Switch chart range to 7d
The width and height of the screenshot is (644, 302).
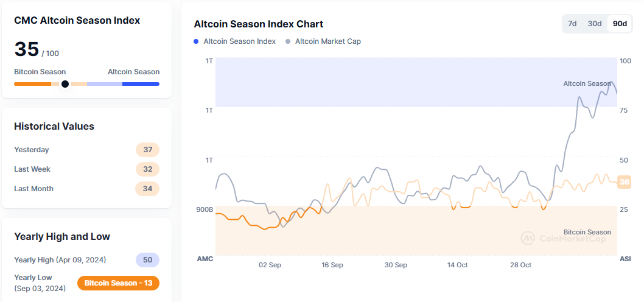coord(572,24)
